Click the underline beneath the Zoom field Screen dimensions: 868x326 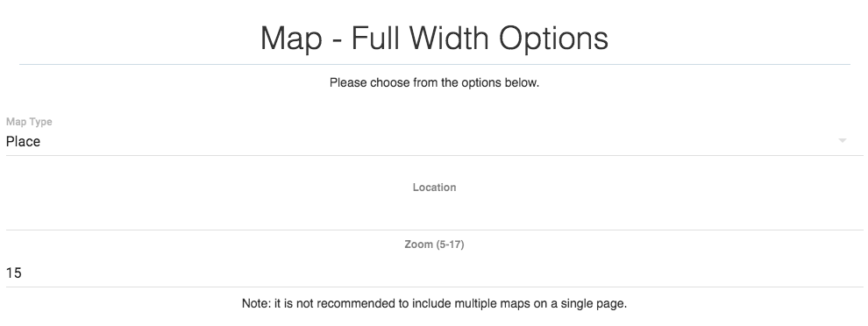tap(434, 287)
